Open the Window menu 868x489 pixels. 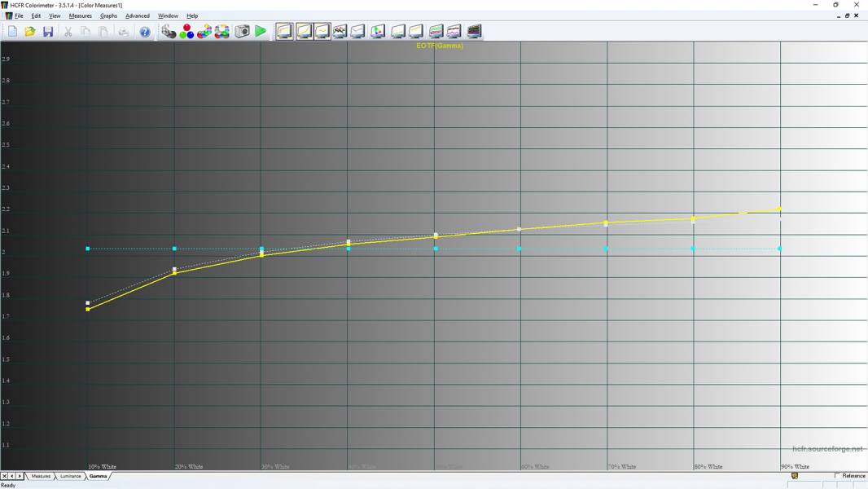(x=168, y=16)
